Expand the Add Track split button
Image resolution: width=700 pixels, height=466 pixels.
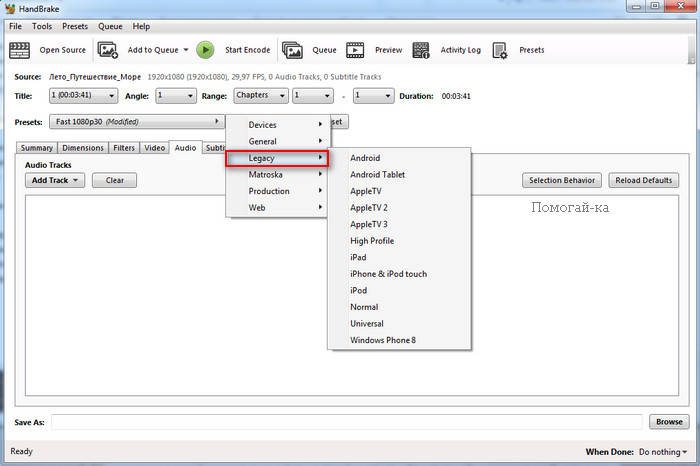pos(76,180)
